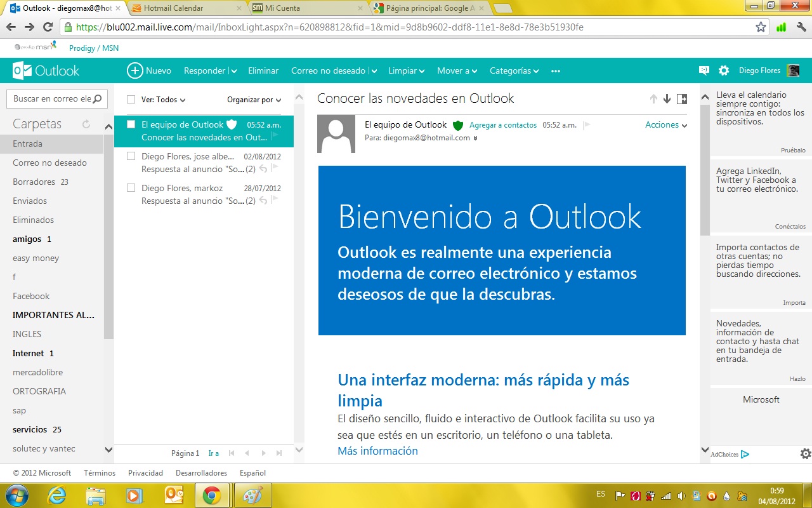Viewport: 812px width, 508px height.
Task: Click the Más información link
Action: click(x=377, y=451)
